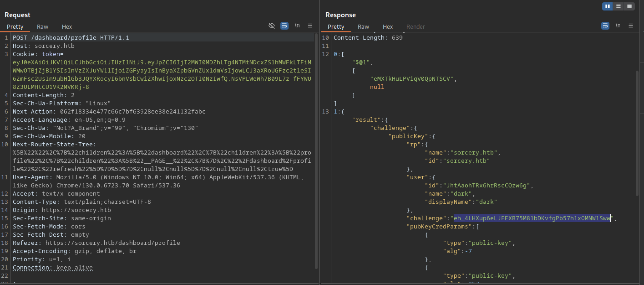Toggle word wrap icon in Response panel
Screen dimensions: 644x285
coord(605,26)
